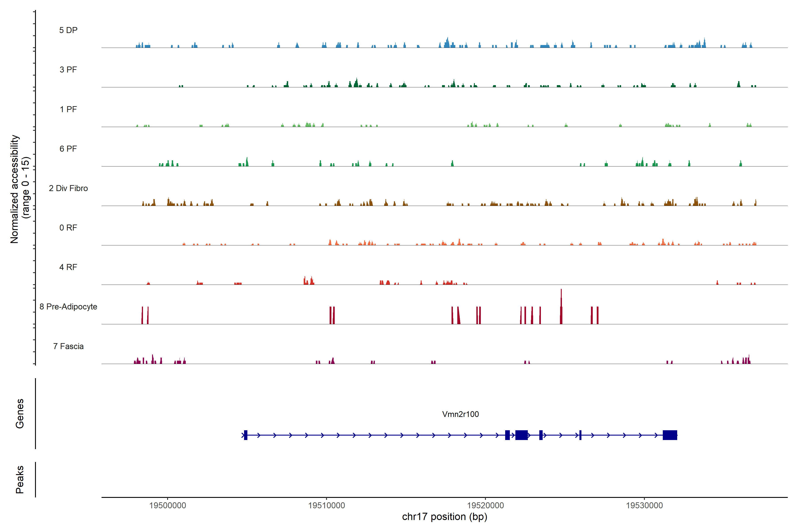Image resolution: width=798 pixels, height=532 pixels.
Task: Select the 2 Div Fibro track label
Action: (68, 188)
